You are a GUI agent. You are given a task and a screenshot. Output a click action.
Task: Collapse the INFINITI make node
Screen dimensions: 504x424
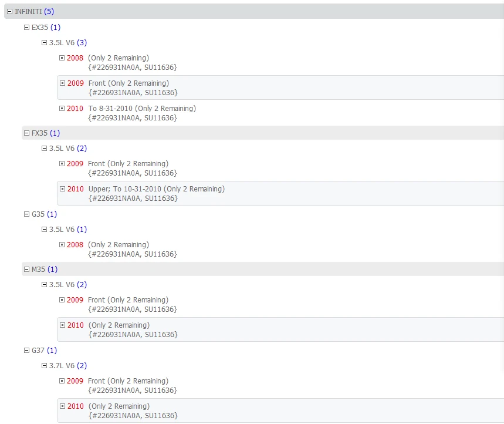(9, 12)
